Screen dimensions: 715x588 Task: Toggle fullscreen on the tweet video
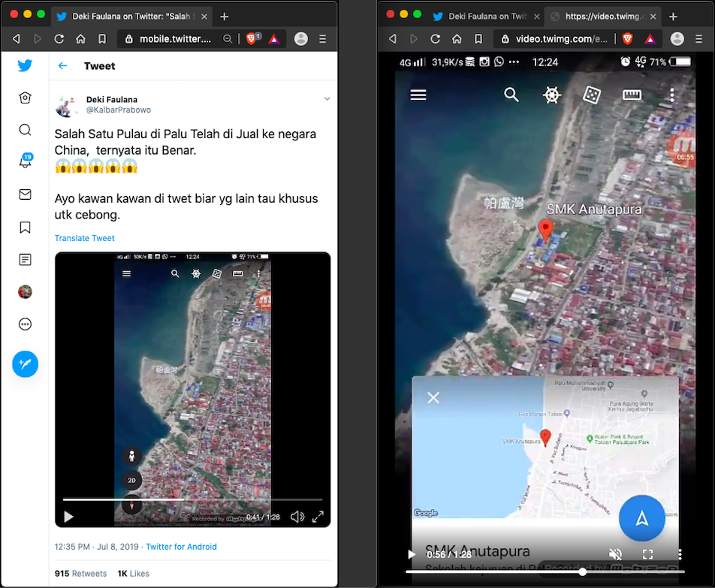(318, 517)
